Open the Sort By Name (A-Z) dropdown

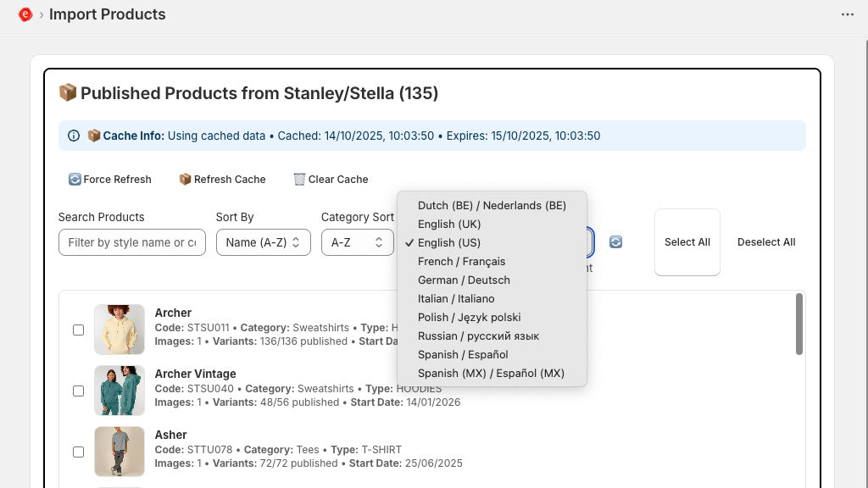[263, 242]
